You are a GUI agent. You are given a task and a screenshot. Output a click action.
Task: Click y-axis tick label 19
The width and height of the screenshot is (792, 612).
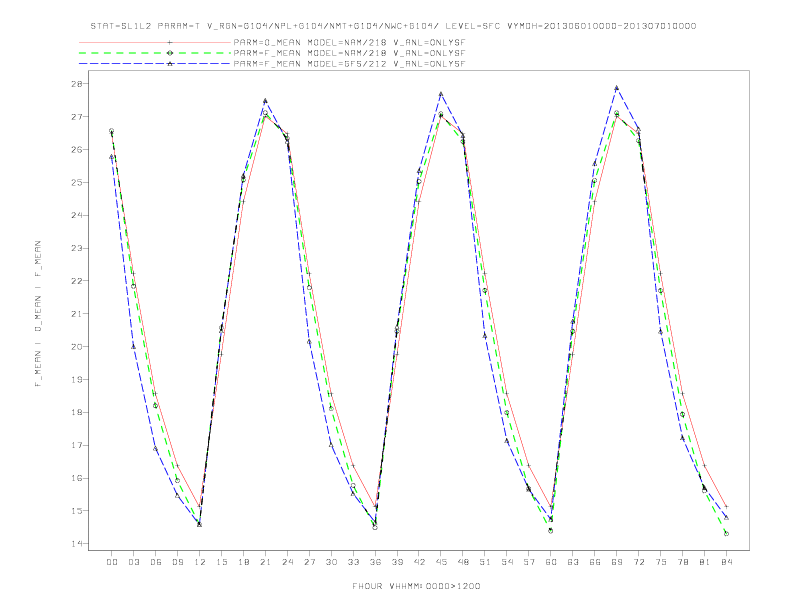click(x=77, y=379)
